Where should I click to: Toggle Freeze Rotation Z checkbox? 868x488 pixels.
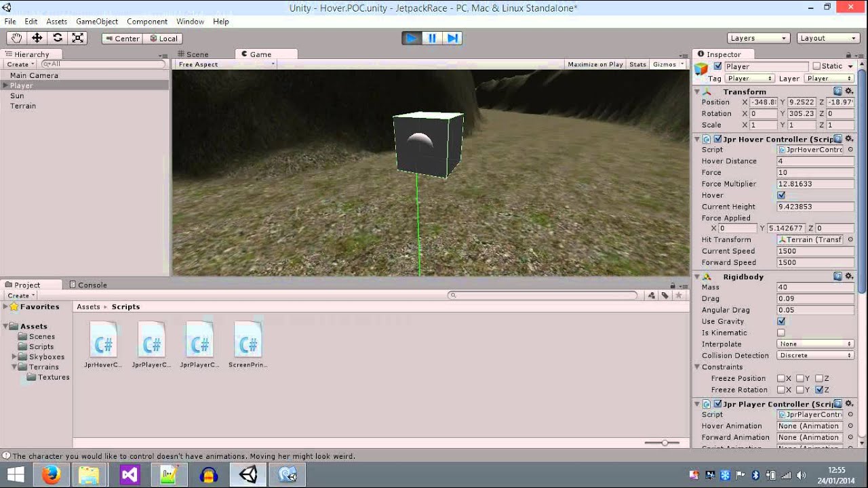819,390
